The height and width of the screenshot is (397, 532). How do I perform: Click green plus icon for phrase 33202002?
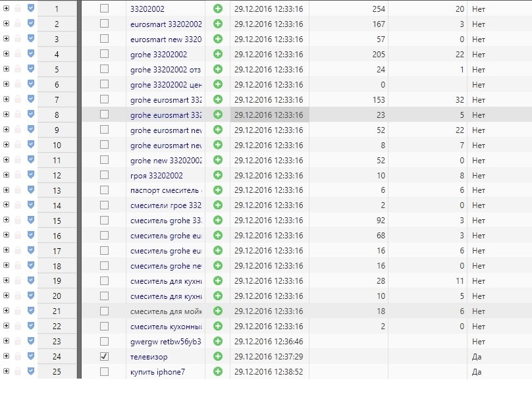click(x=218, y=9)
